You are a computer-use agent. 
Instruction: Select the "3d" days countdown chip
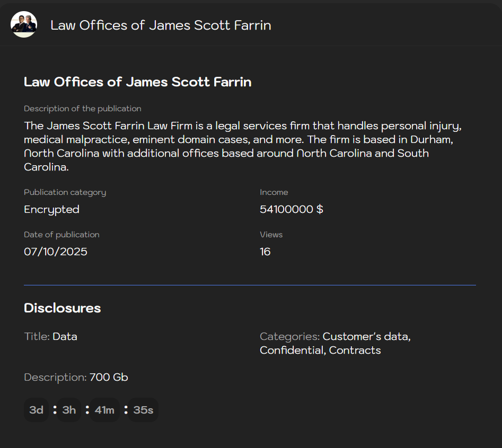(36, 409)
